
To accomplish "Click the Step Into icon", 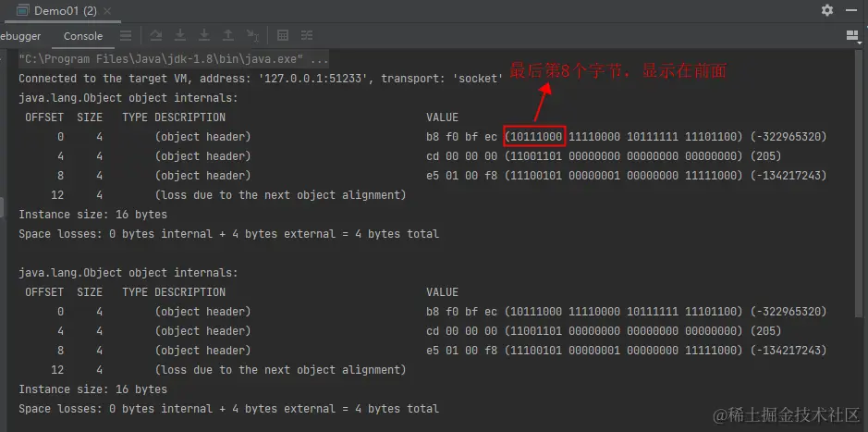I will (x=180, y=36).
